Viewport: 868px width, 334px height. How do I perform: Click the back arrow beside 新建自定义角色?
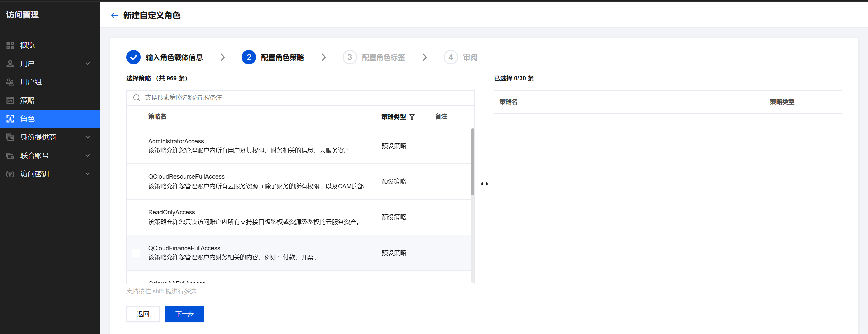(114, 15)
